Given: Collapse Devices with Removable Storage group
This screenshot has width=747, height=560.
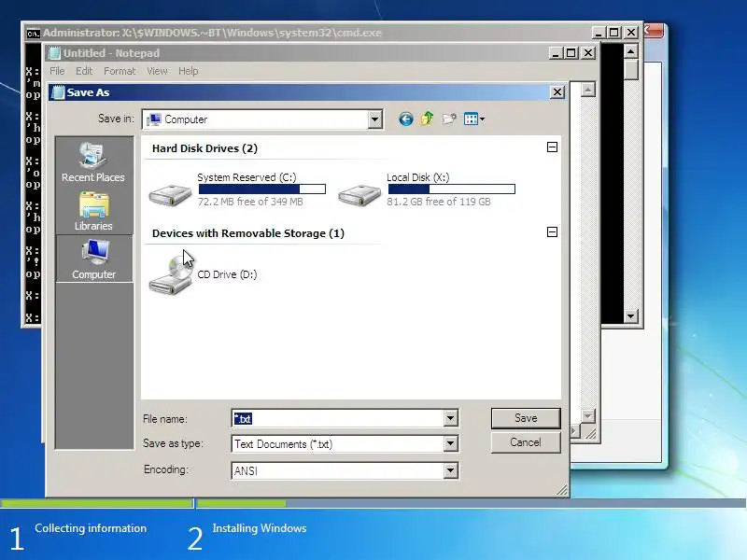Looking at the screenshot, I should [552, 231].
